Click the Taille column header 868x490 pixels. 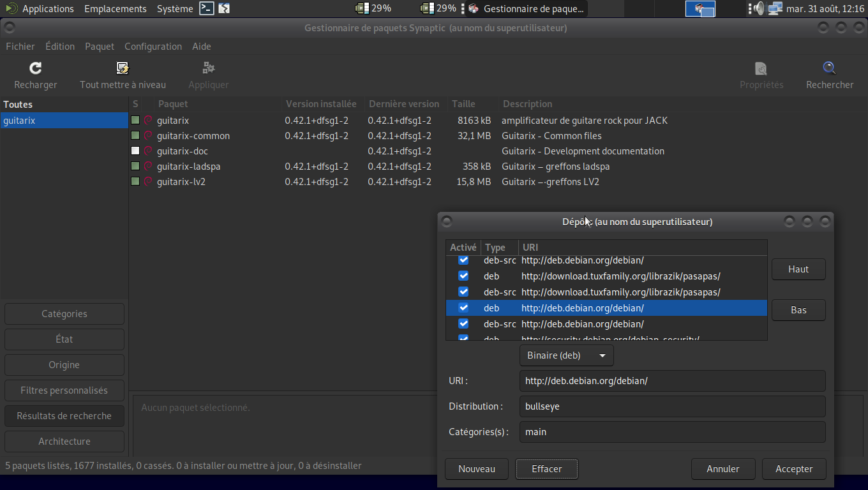pyautogui.click(x=463, y=104)
